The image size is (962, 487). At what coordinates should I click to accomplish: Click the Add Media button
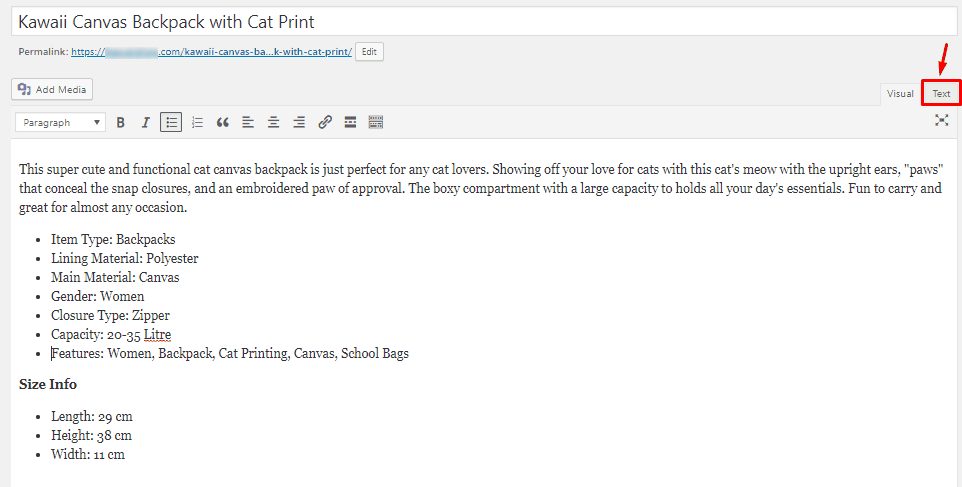[53, 90]
